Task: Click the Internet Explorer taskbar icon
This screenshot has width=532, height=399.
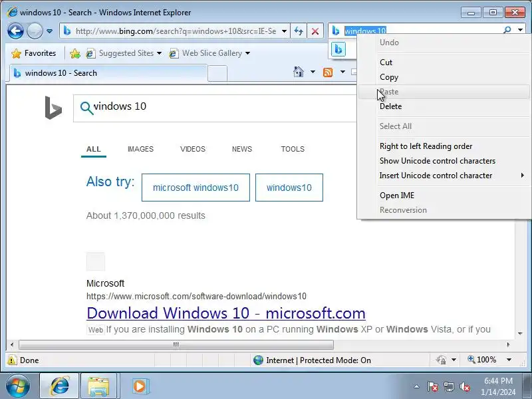Action: click(59, 386)
